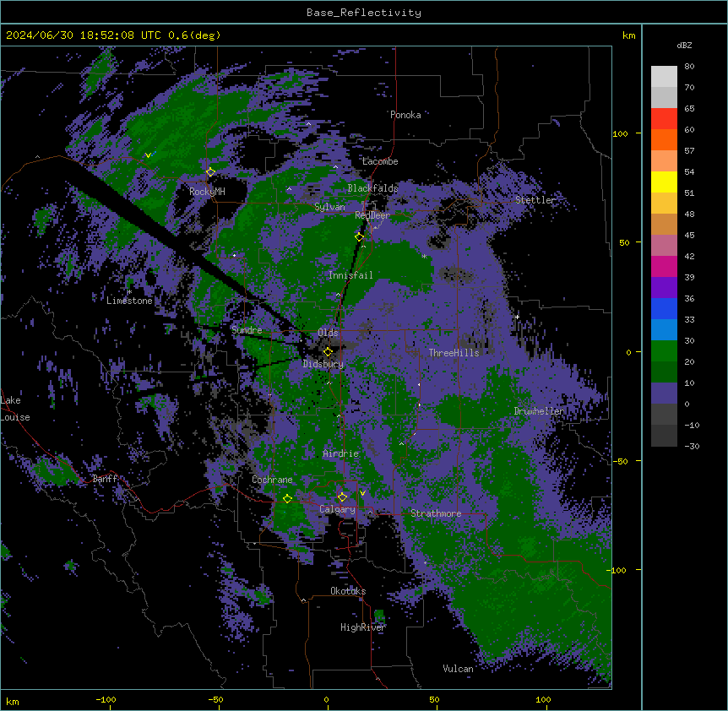The width and height of the screenshot is (728, 711).
Task: Pick the red swatch in the dBZ legend
Action: point(664,119)
